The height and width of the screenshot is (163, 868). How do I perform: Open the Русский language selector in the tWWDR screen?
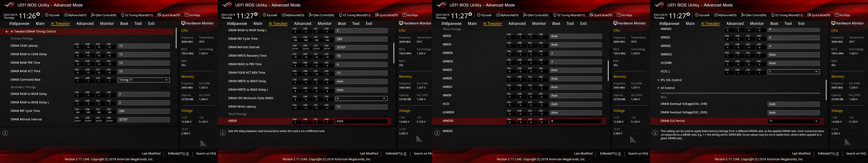pos(484,15)
